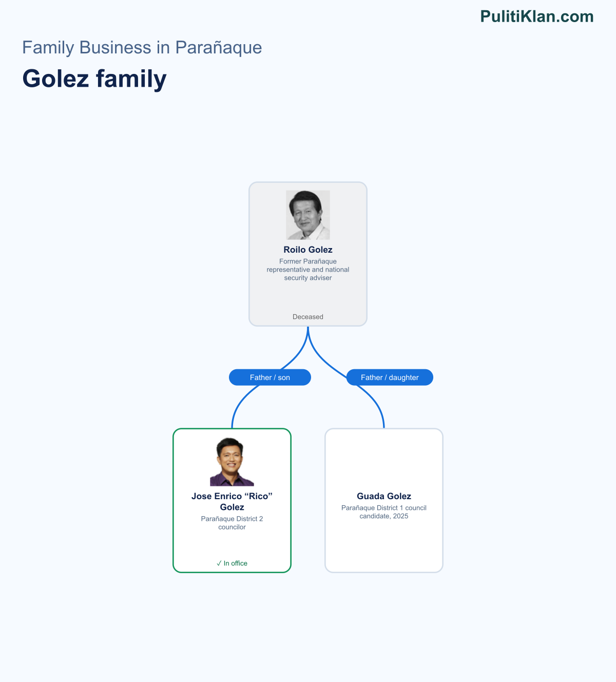Select the Guada Golez name heading
This screenshot has height=682, width=616.
[384, 496]
